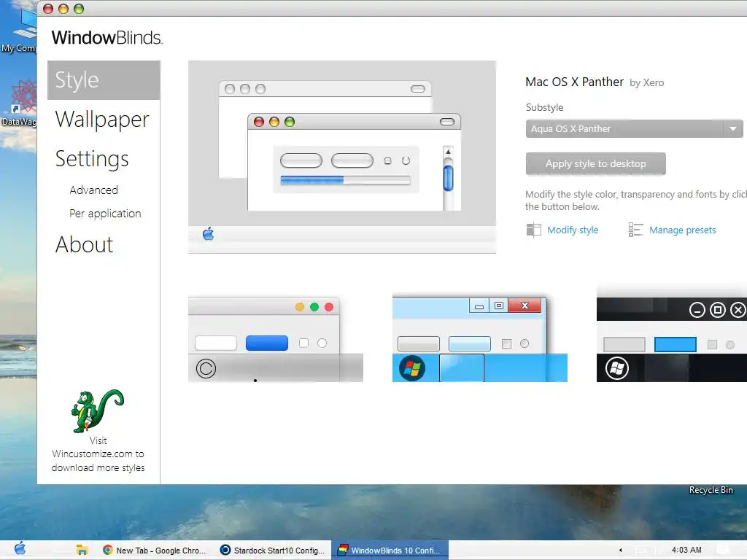Click the blue scrollbar thumb in preview
The width and height of the screenshot is (747, 560).
[x=448, y=178]
